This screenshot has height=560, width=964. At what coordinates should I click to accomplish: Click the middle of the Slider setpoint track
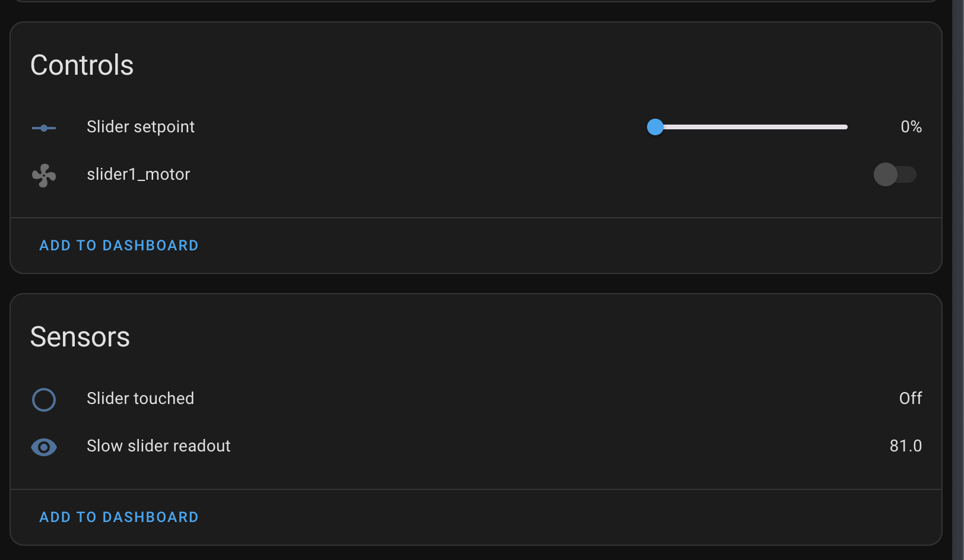pyautogui.click(x=751, y=127)
